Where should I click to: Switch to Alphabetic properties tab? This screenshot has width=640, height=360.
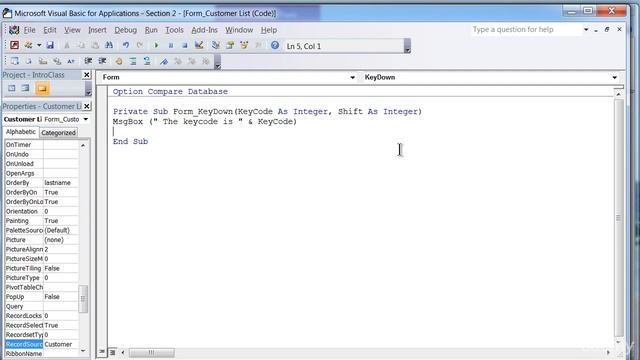tap(21, 132)
